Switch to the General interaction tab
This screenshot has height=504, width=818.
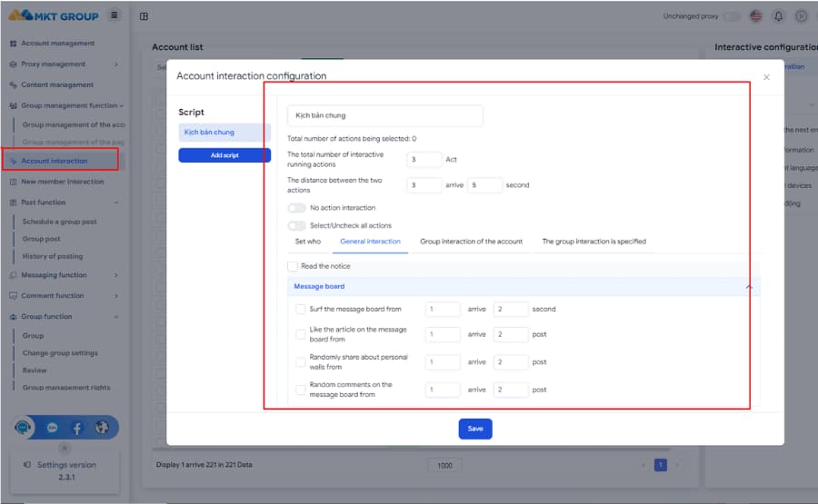click(371, 242)
